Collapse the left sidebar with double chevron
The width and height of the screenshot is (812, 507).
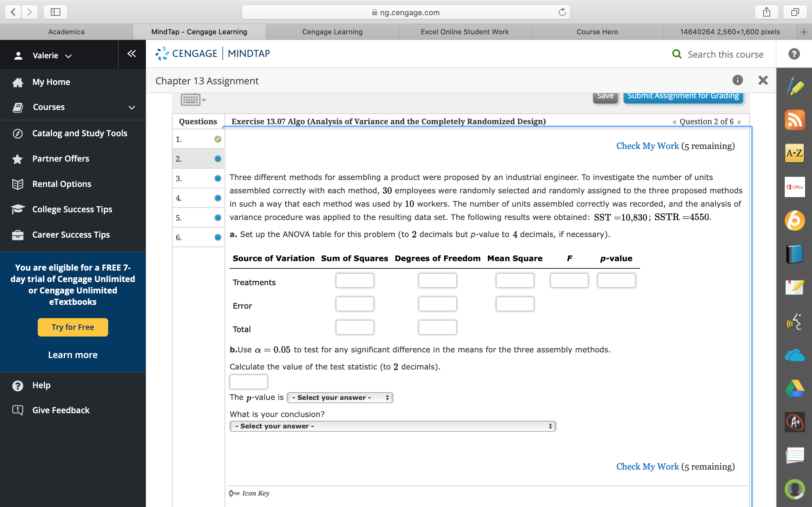point(132,54)
